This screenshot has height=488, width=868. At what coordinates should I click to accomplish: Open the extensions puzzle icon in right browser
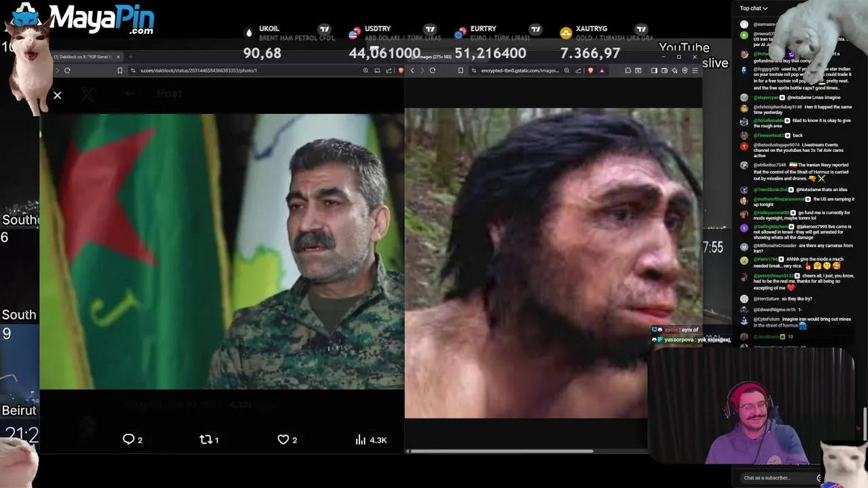tap(628, 70)
